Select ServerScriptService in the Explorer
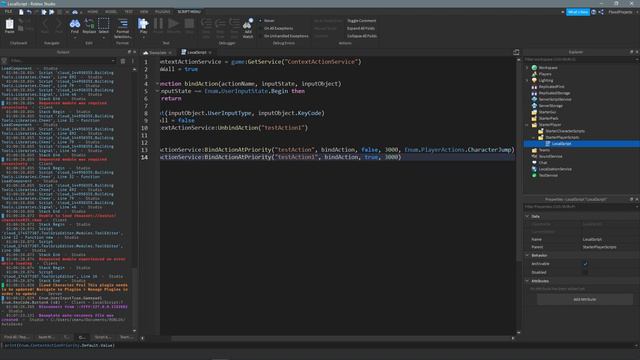The height and width of the screenshot is (360, 640). [x=555, y=99]
